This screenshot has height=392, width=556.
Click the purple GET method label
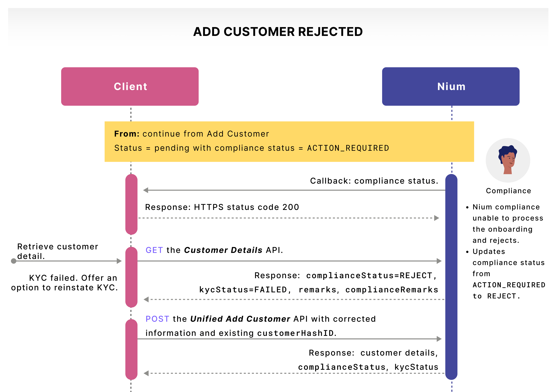pos(154,250)
